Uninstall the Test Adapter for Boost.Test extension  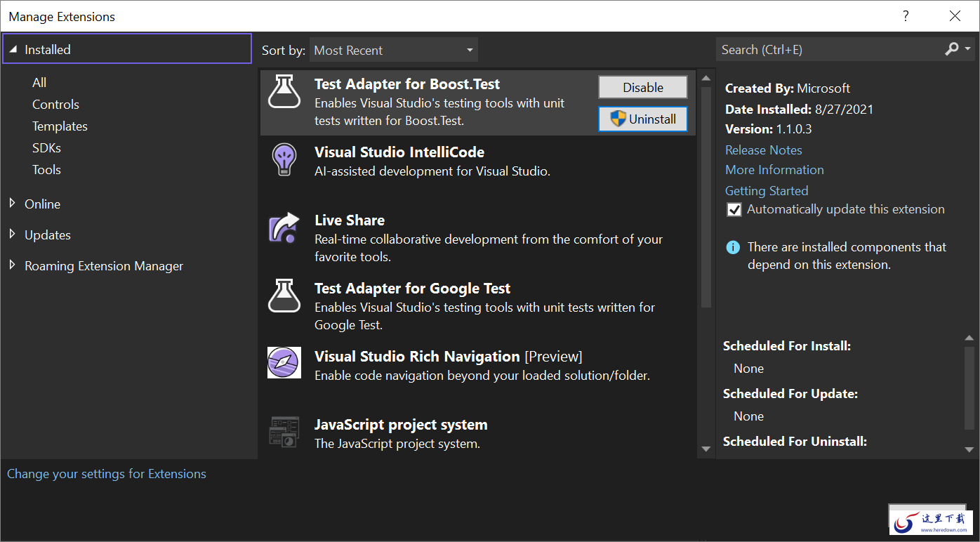[643, 119]
